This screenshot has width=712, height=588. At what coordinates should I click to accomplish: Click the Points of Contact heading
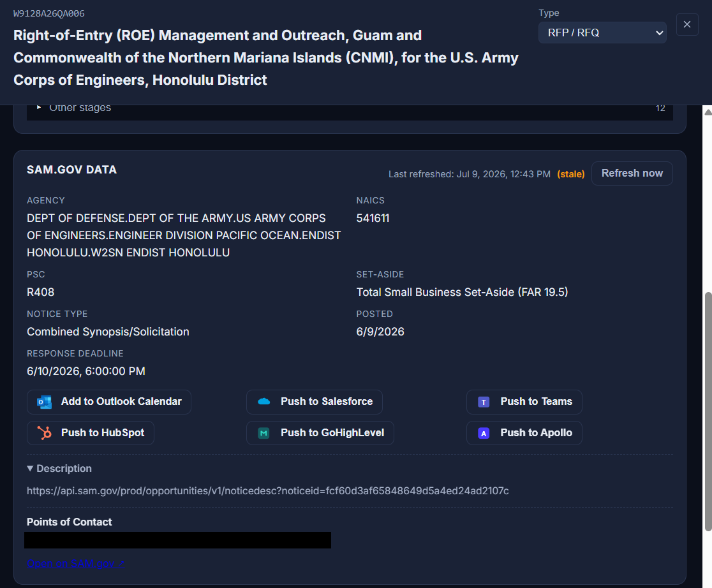(x=69, y=522)
